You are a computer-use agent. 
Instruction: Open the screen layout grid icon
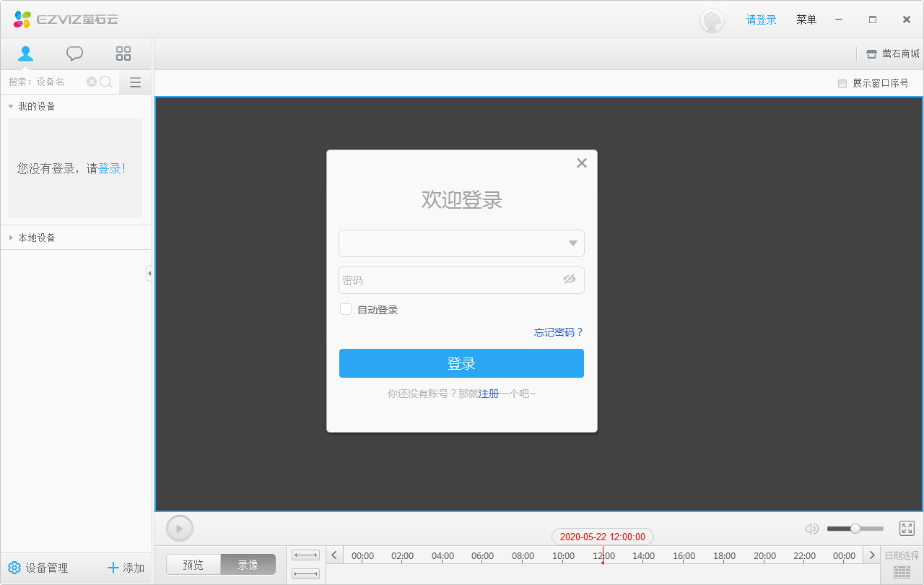[123, 53]
